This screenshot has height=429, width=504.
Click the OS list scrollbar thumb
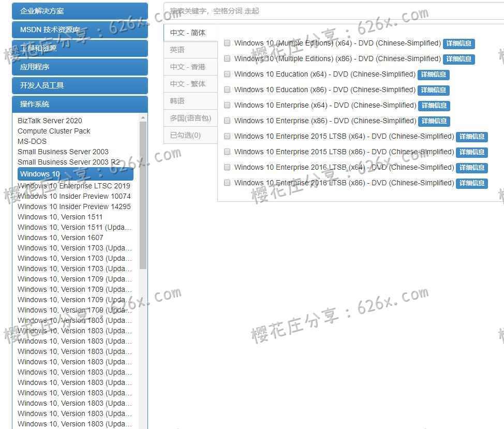pyautogui.click(x=143, y=195)
